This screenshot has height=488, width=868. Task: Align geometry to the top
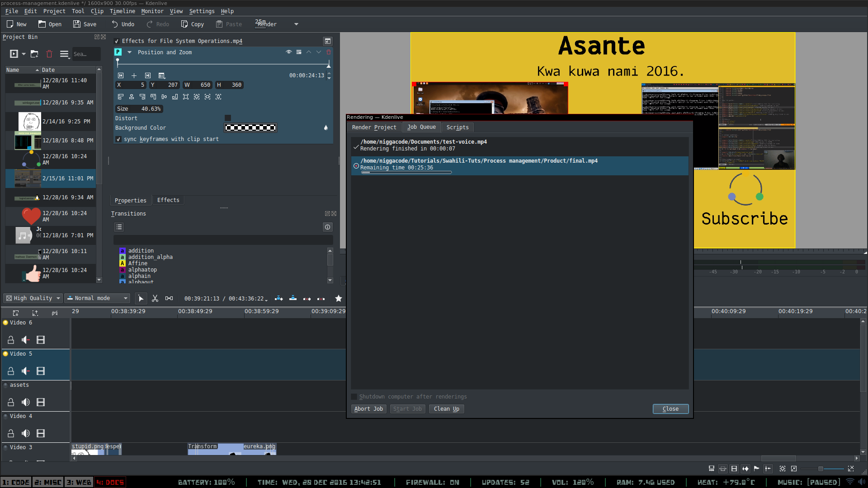click(153, 97)
